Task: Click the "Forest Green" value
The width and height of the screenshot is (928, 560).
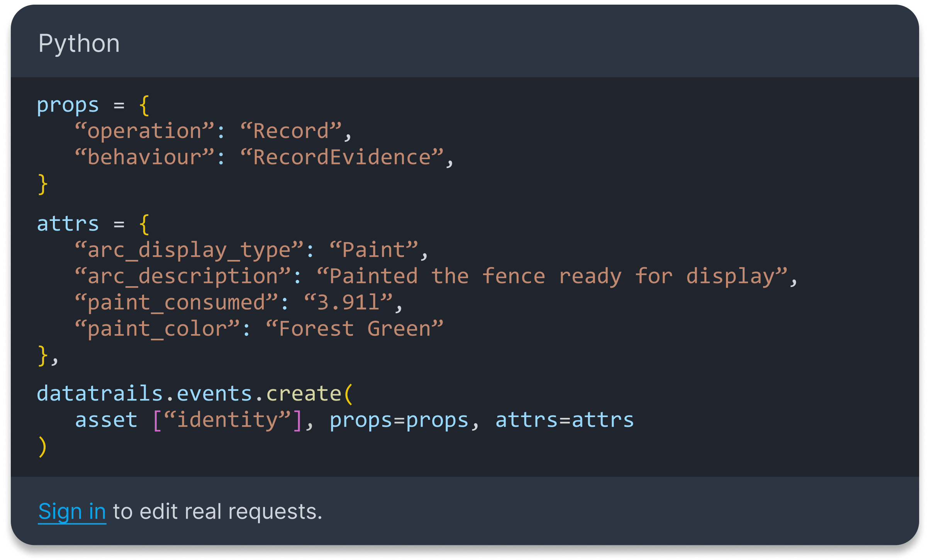Action: (x=355, y=329)
